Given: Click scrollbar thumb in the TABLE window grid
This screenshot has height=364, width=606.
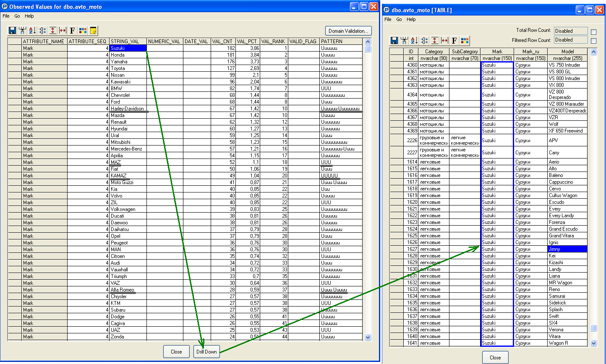Looking at the screenshot, I should click(593, 328).
